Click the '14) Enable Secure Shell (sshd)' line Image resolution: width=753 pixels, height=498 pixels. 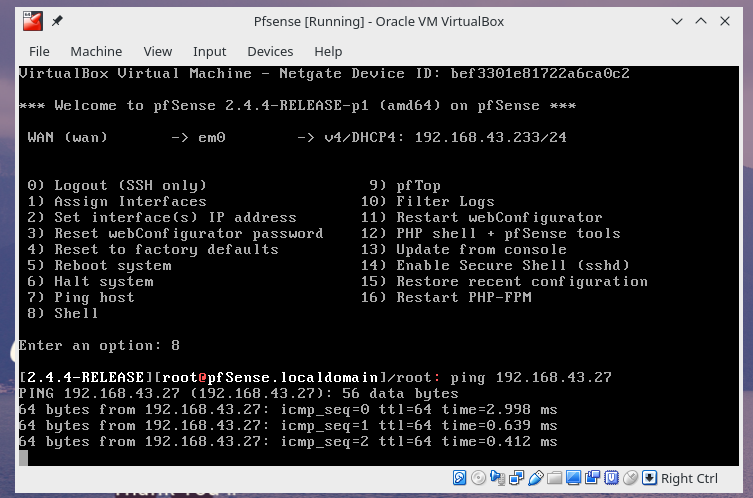[x=495, y=265]
